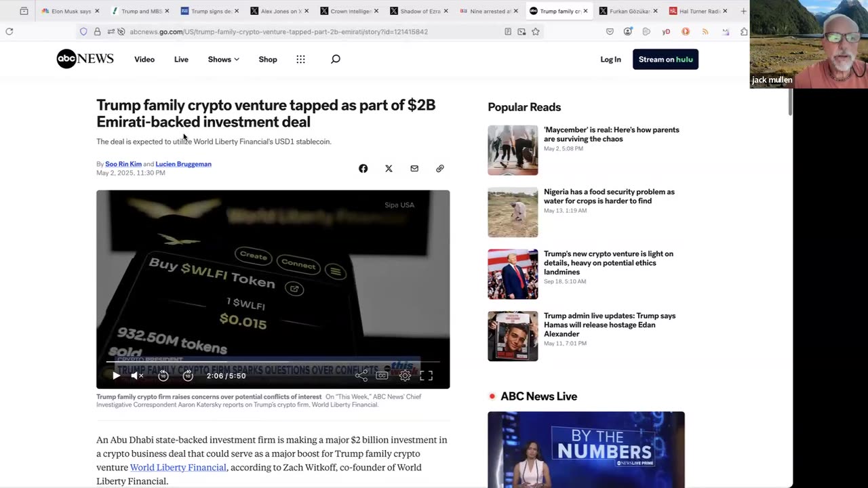The height and width of the screenshot is (488, 868).
Task: Enter fullscreen video mode
Action: pyautogui.click(x=426, y=375)
